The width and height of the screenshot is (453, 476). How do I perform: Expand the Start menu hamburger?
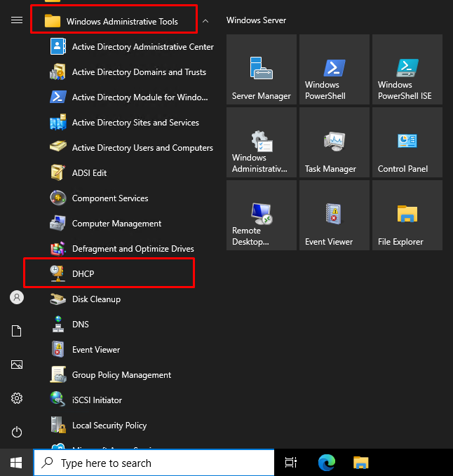click(x=17, y=20)
